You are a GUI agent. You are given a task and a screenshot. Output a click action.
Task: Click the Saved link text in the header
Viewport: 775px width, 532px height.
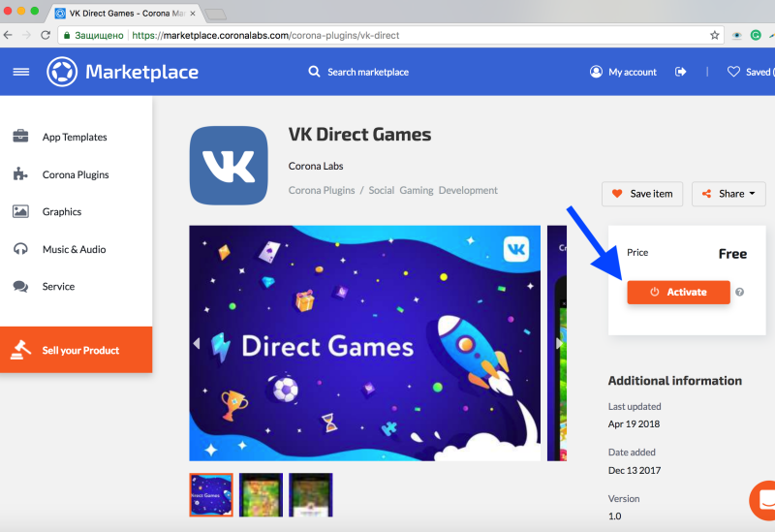tap(759, 72)
